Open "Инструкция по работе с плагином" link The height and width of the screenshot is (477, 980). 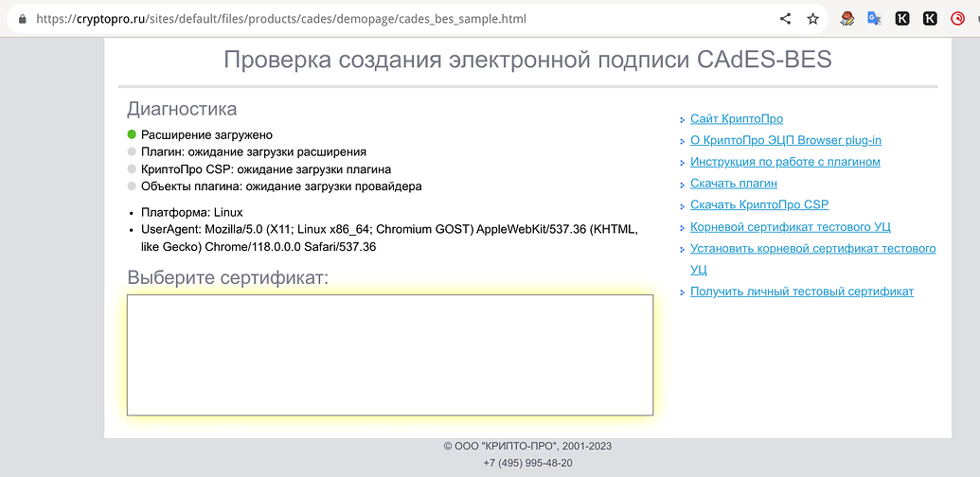click(785, 162)
